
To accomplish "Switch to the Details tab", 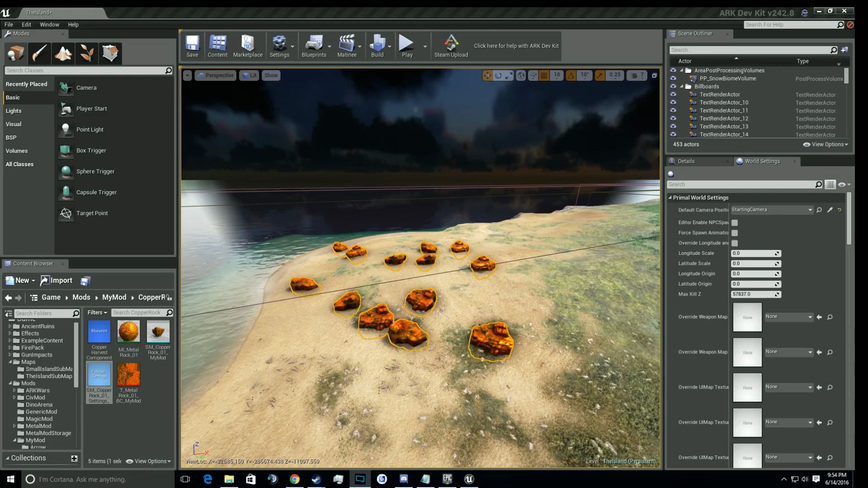I will click(x=686, y=161).
